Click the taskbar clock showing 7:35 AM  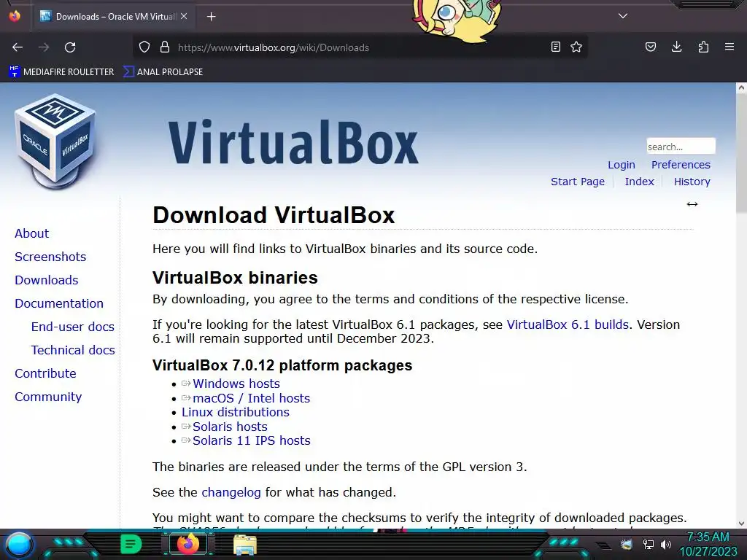click(708, 544)
